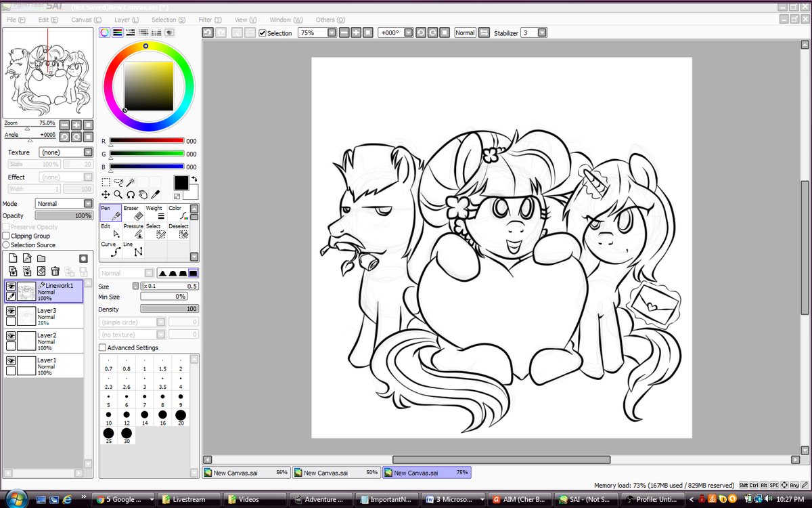This screenshot has height=508, width=812.
Task: Delete the selected layer with trash icon
Action: (x=55, y=271)
